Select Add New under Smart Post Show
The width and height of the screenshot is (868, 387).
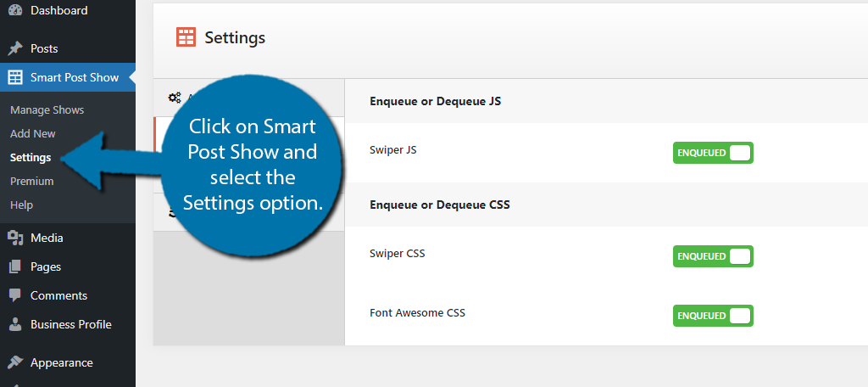tap(33, 133)
